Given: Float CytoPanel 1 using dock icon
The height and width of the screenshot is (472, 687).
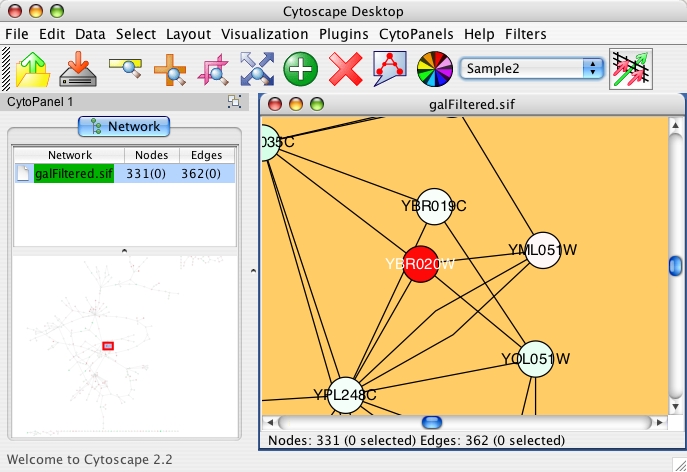Looking at the screenshot, I should 234,101.
